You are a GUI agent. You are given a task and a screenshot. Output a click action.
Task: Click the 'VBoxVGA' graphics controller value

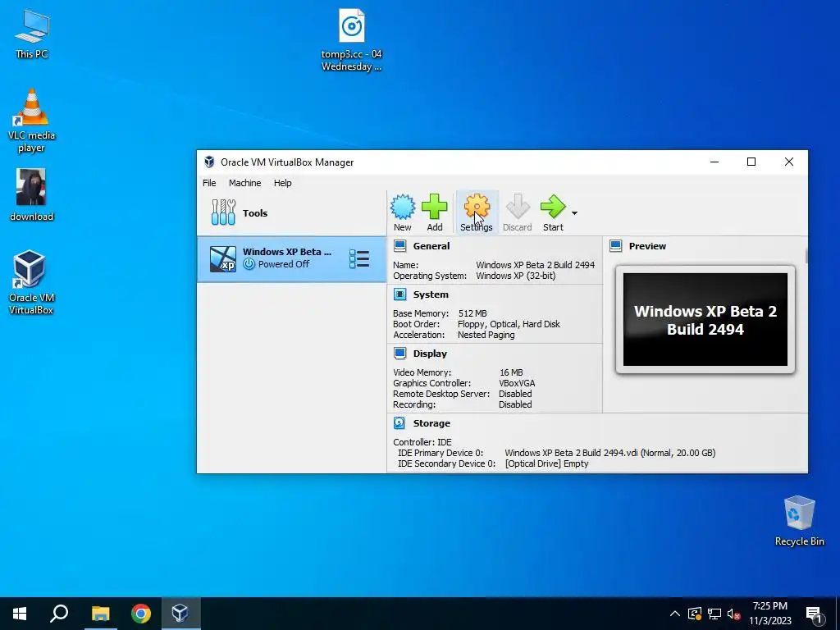click(x=517, y=382)
